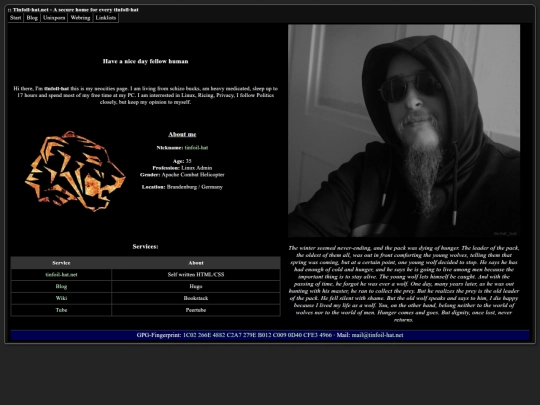Open the Unixporn navigation tab
Image resolution: width=540 pixels, height=405 pixels.
(x=54, y=18)
